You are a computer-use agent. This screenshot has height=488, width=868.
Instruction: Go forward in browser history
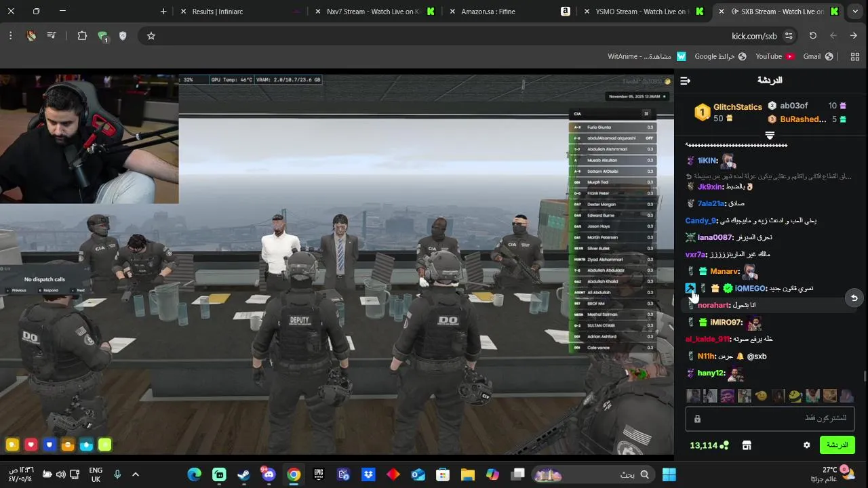854,36
